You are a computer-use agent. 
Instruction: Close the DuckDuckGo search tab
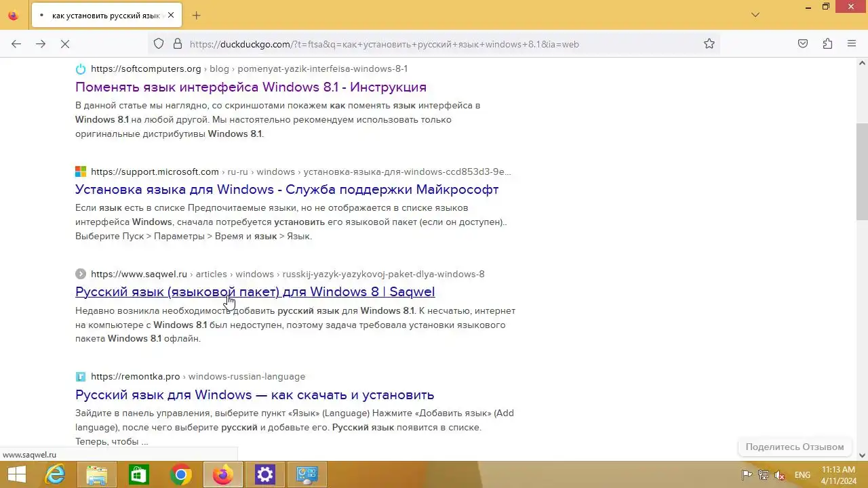(x=170, y=15)
